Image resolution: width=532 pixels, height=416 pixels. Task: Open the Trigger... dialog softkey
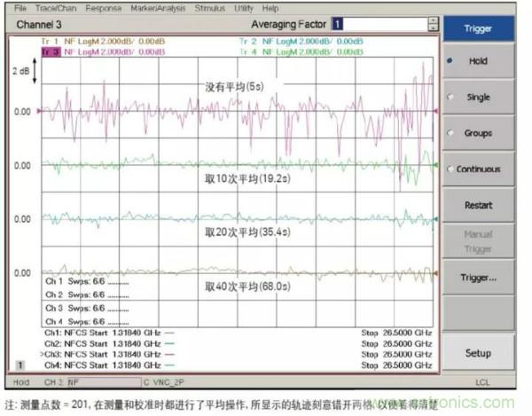click(x=478, y=278)
